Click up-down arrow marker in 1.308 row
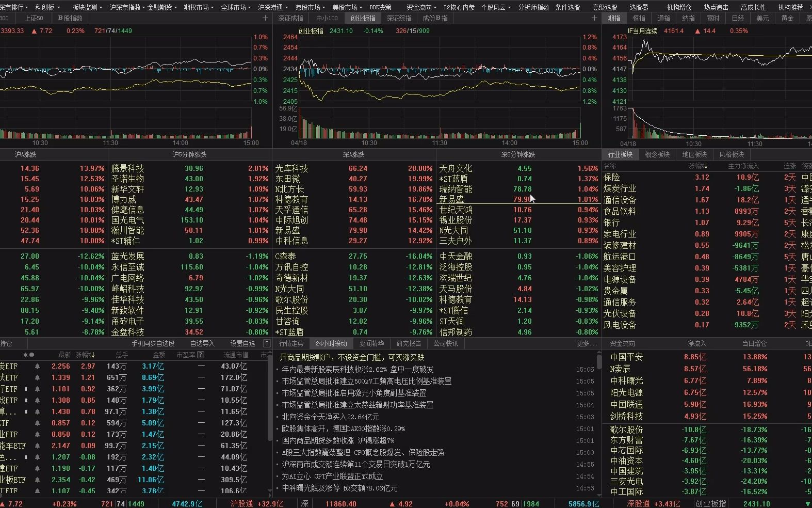 pyautogui.click(x=26, y=400)
